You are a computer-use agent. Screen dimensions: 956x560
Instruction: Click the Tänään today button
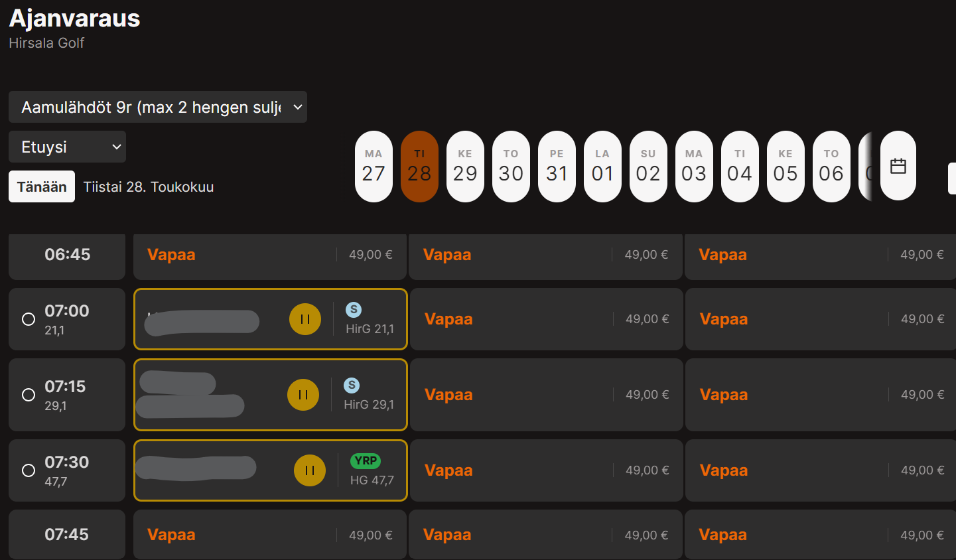click(x=42, y=186)
